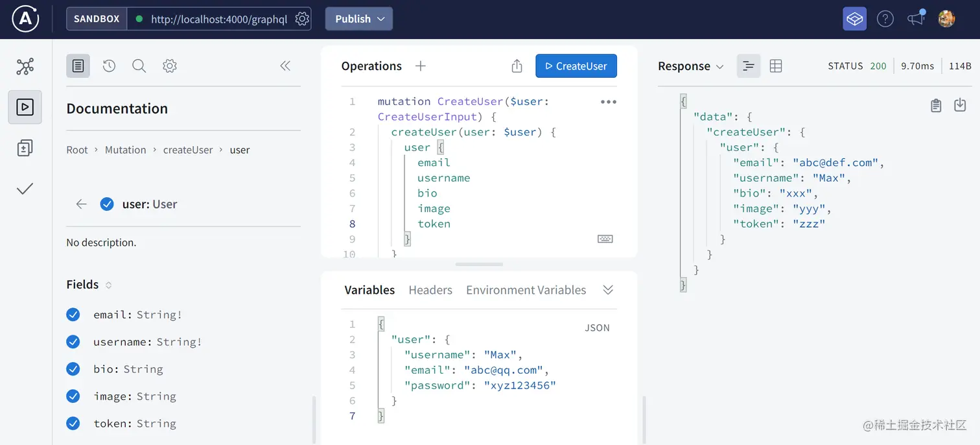This screenshot has height=445, width=980.
Task: Open the help question mark icon
Action: tap(885, 19)
